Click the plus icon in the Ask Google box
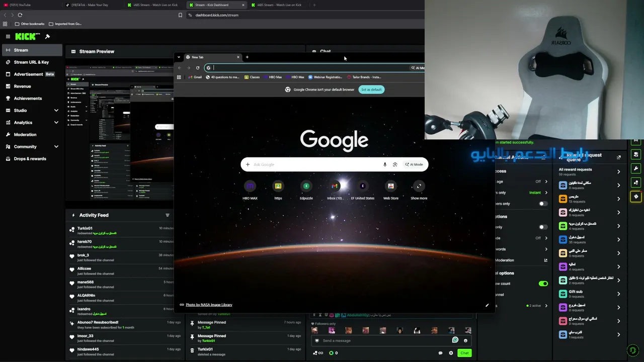This screenshot has width=644, height=362. pyautogui.click(x=248, y=164)
